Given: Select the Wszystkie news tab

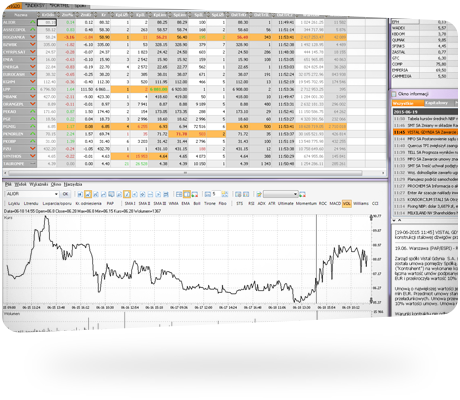Looking at the screenshot, I should 407,103.
